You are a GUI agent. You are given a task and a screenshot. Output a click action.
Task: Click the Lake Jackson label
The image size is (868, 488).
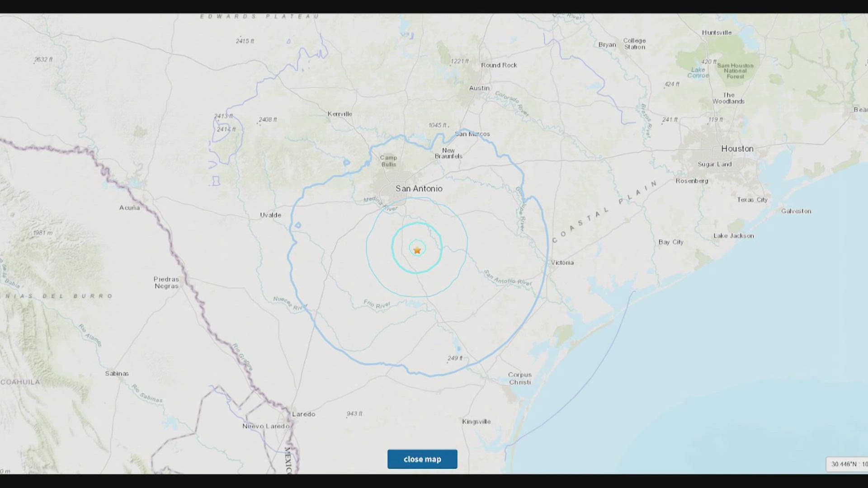point(734,236)
